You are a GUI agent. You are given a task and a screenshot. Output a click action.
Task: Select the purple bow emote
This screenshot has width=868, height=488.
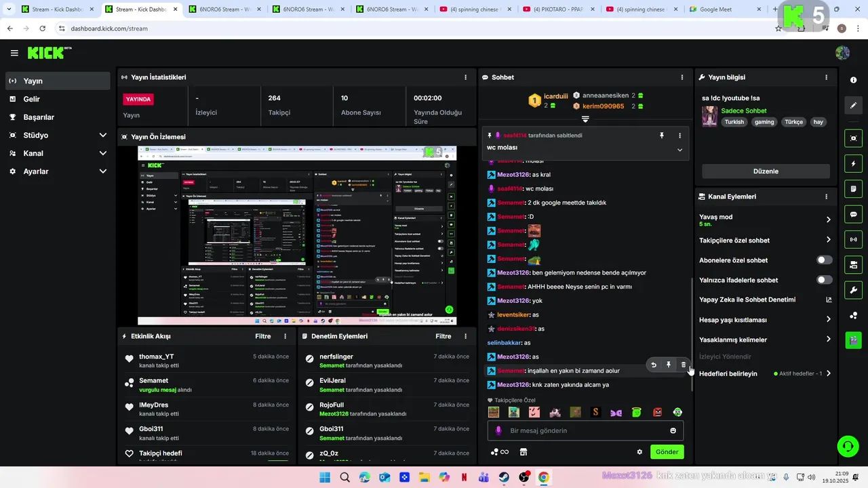616,412
